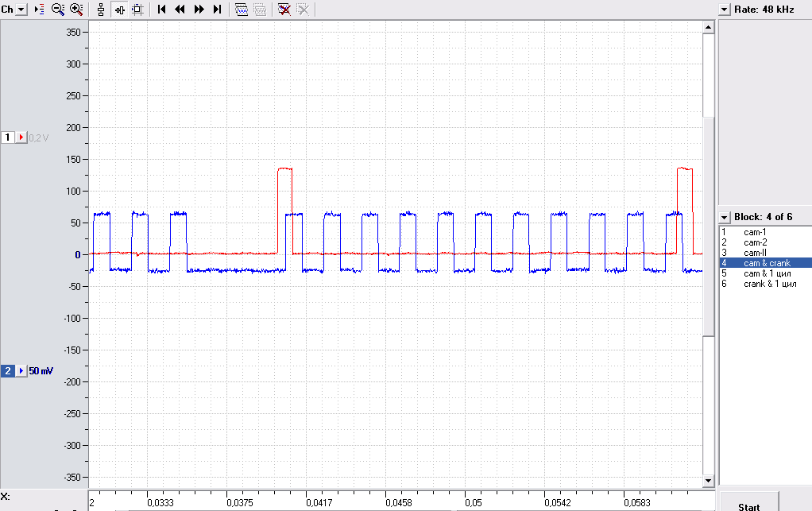Click the zoom out magnifier icon
This screenshot has height=511, width=812.
point(58,10)
